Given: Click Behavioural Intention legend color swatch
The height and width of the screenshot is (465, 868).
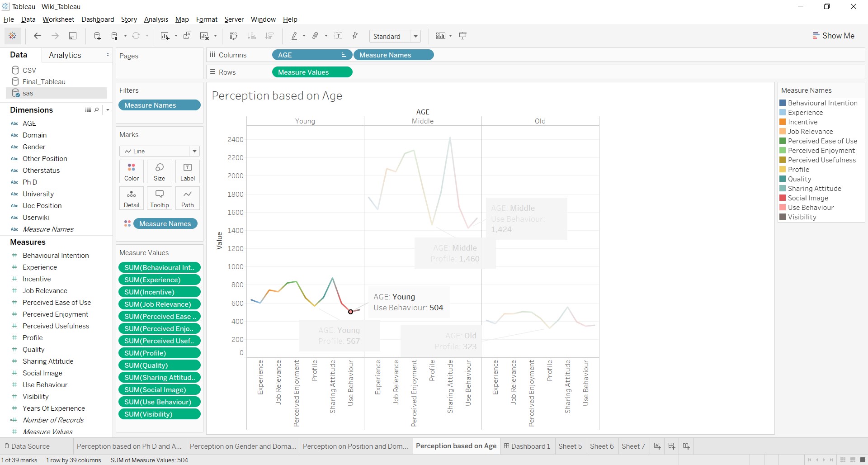Looking at the screenshot, I should coord(783,103).
